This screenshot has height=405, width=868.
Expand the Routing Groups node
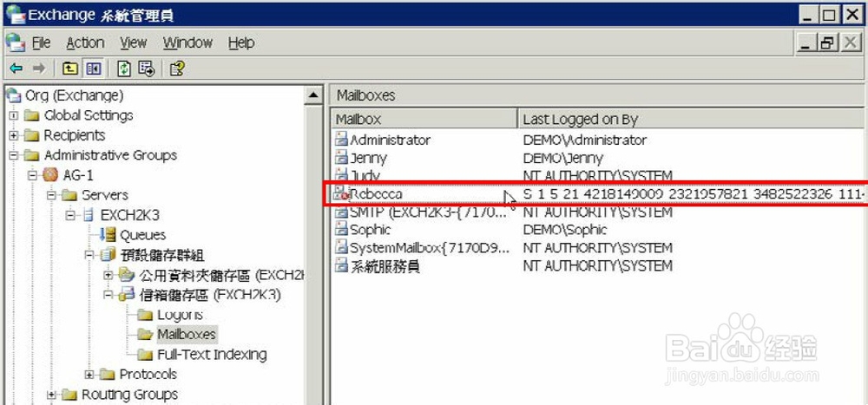click(51, 395)
